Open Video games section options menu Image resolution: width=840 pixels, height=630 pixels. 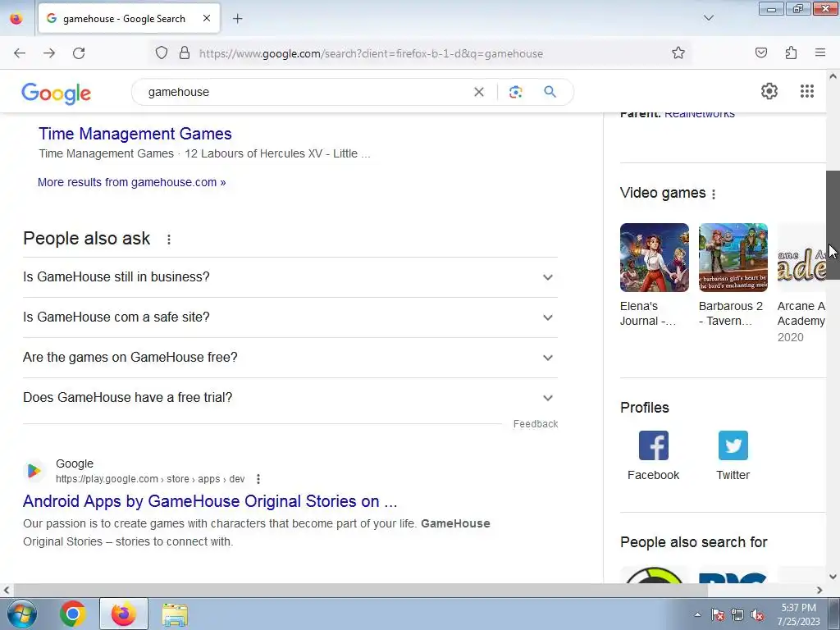[714, 194]
